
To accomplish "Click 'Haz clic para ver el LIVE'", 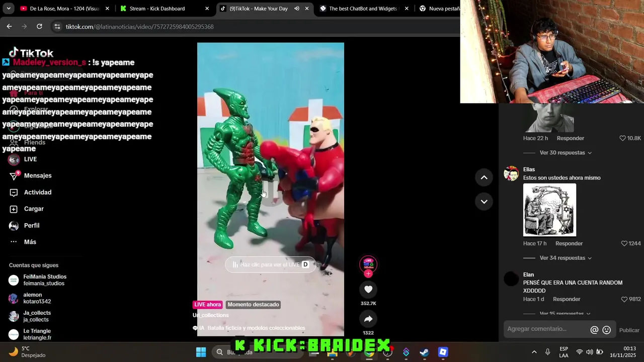I will (x=271, y=264).
